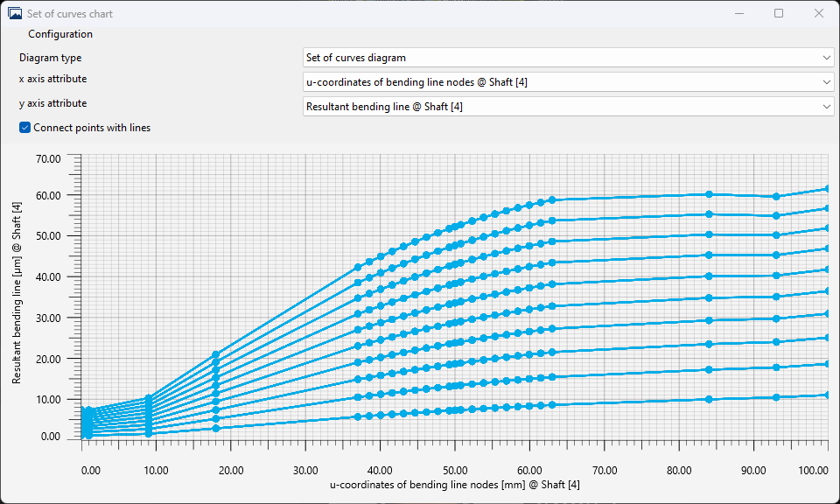Toggle the Connect points with lines checkbox
840x504 pixels.
[x=24, y=127]
